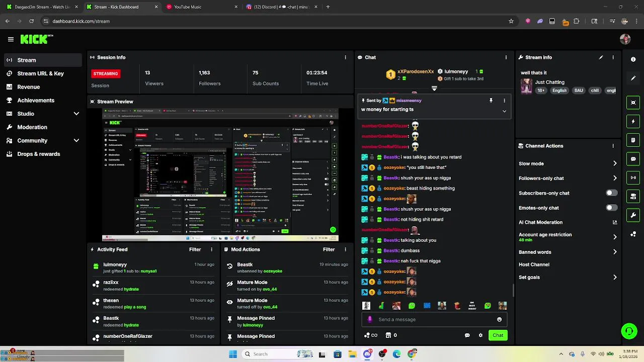Bookmark this page with the star icon

(x=511, y=21)
